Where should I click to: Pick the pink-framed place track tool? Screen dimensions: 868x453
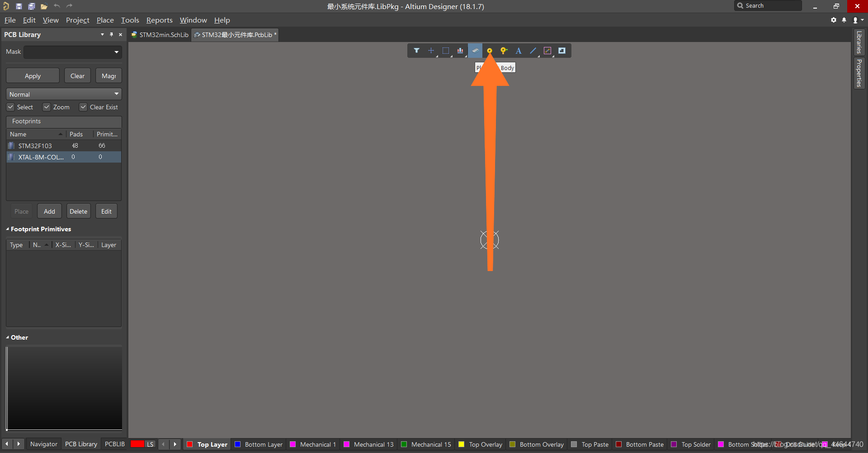click(547, 51)
